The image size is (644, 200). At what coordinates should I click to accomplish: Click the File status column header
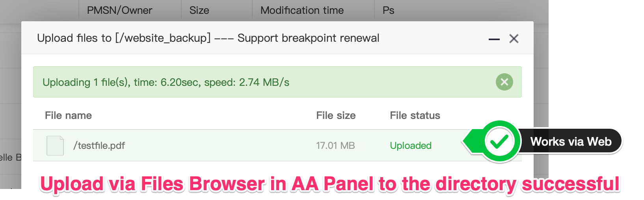415,115
